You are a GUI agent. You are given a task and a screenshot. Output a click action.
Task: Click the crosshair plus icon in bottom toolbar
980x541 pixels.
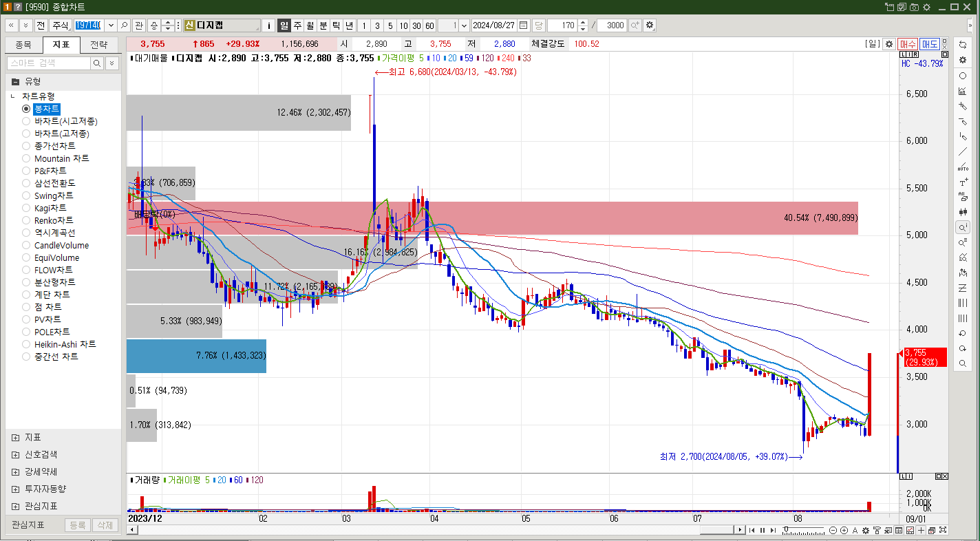tap(921, 530)
